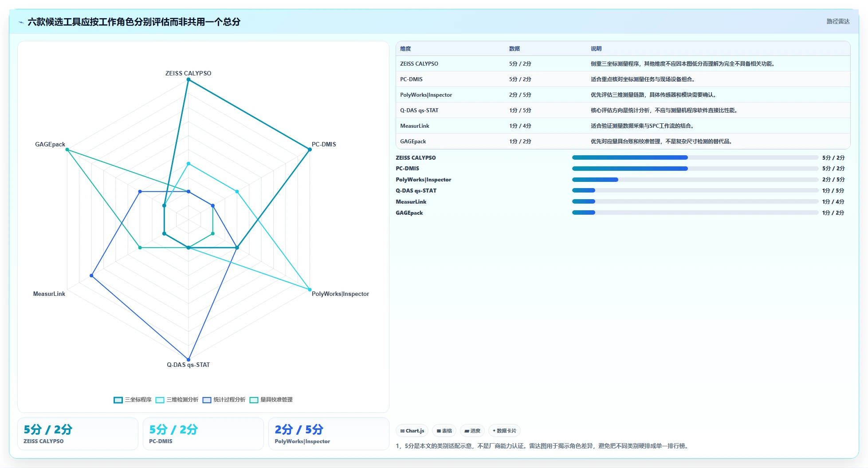Click the page title 六款候选工具应按工作角色分别评估

(x=134, y=22)
